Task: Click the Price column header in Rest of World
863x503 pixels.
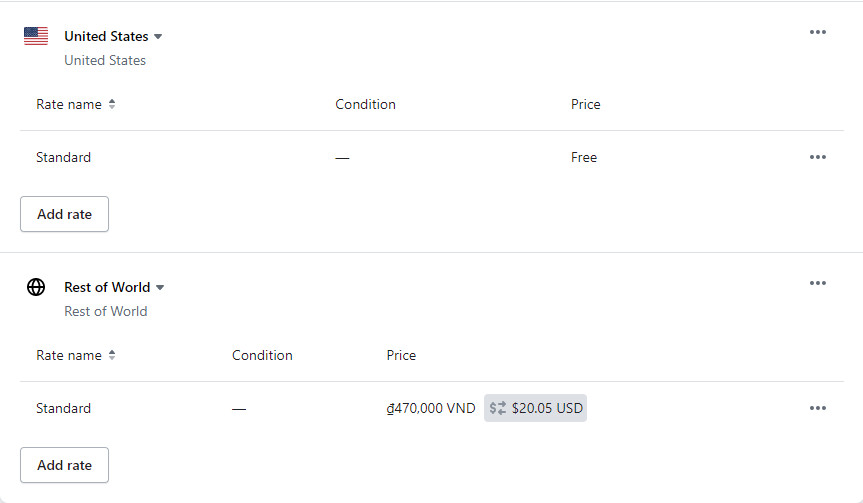Action: 401,356
